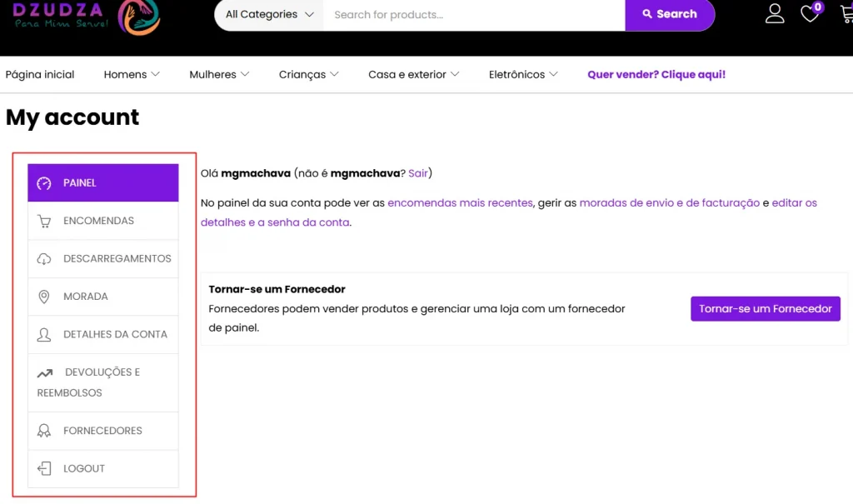Viewport: 853px width, 504px height.
Task: Select Detalhes da Conta in sidebar
Action: pyautogui.click(x=115, y=334)
